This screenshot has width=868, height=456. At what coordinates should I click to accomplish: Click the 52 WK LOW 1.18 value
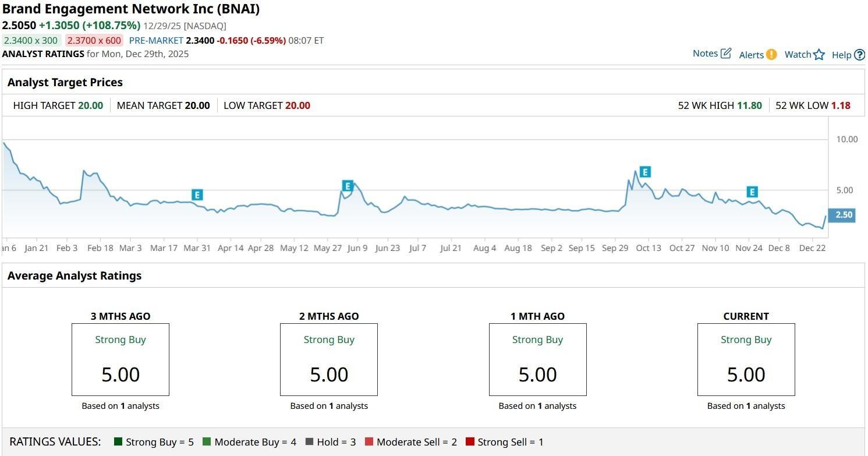pos(841,105)
